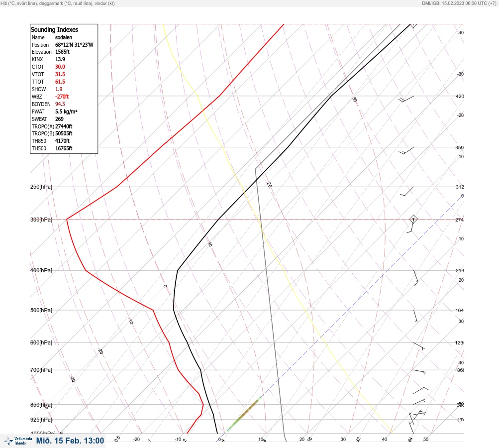Click the 50 label on the bottom temperature axis
This screenshot has height=448, width=499.
426,440
